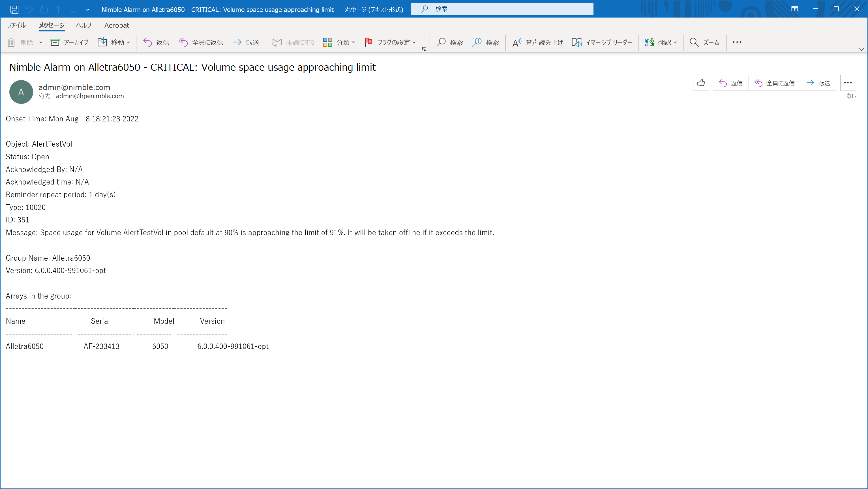The image size is (868, 489).
Task: Collapse the ribbon with chevron
Action: click(861, 50)
